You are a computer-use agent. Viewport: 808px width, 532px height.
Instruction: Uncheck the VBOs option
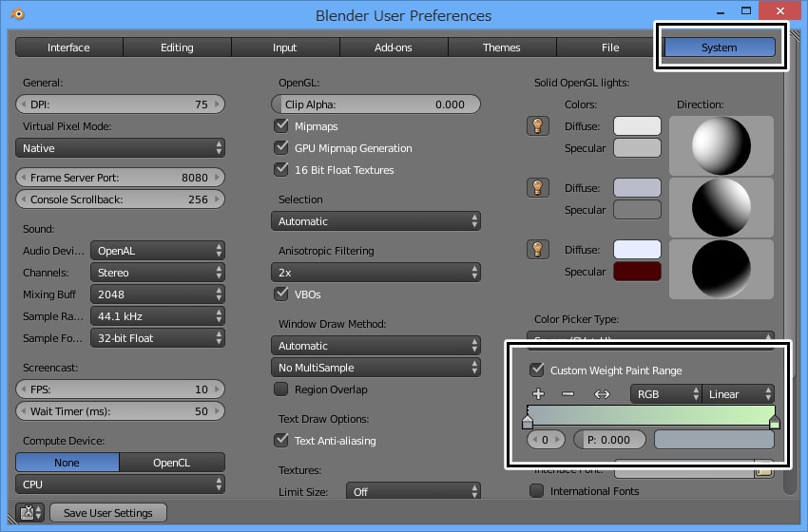(281, 294)
